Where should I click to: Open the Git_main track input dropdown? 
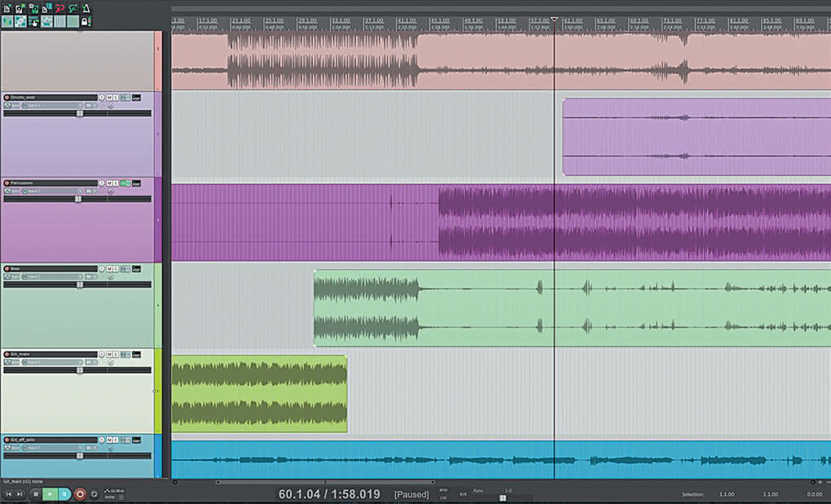52,362
